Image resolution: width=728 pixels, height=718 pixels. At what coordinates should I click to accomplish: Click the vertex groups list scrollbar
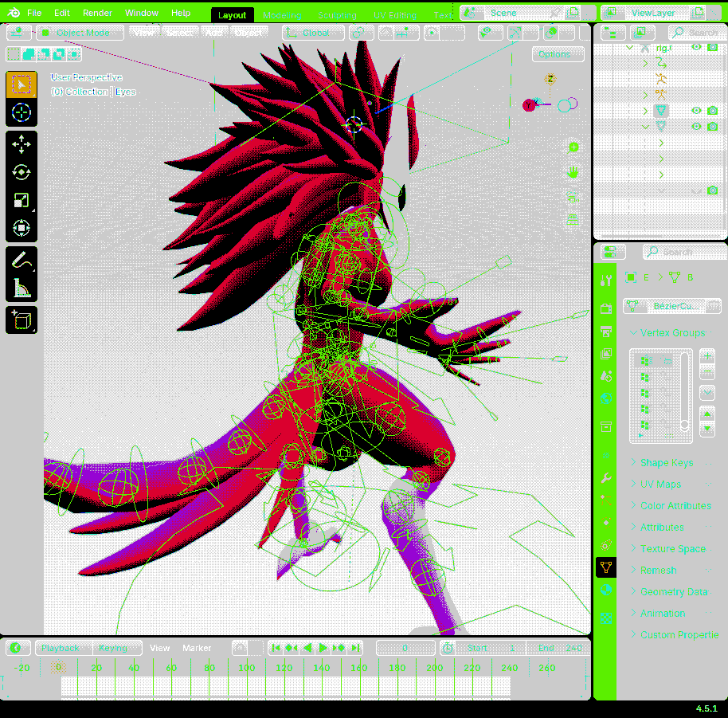pyautogui.click(x=684, y=392)
